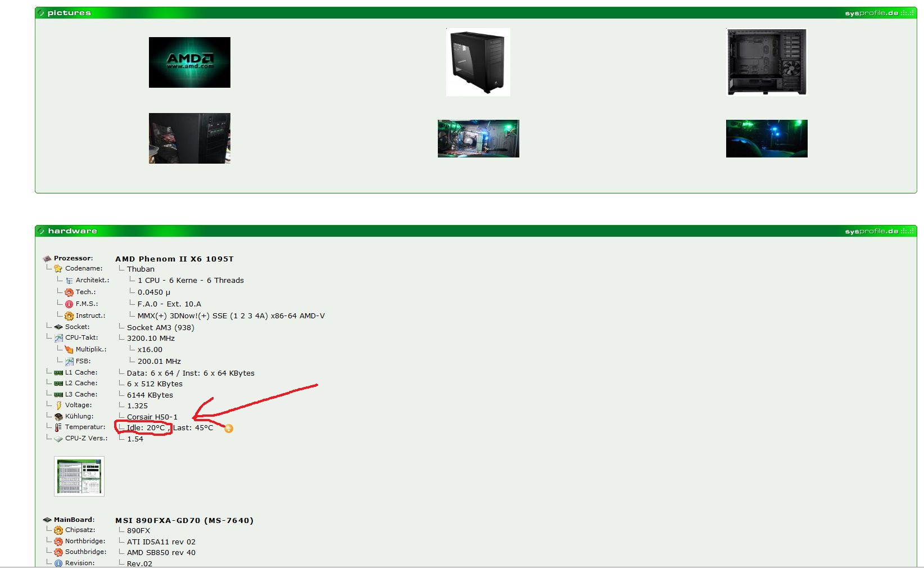Click the Prozessor: label
924x568 pixels.
point(73,259)
